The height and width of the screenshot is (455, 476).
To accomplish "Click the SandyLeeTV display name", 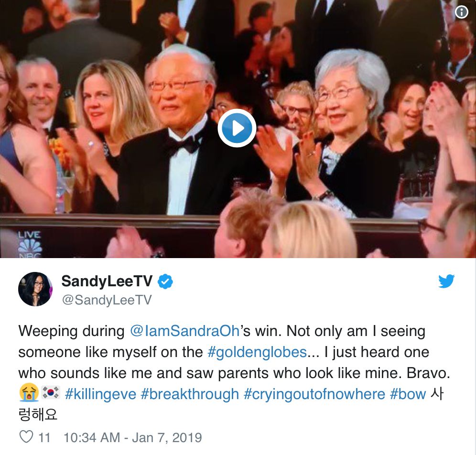I will pos(107,281).
